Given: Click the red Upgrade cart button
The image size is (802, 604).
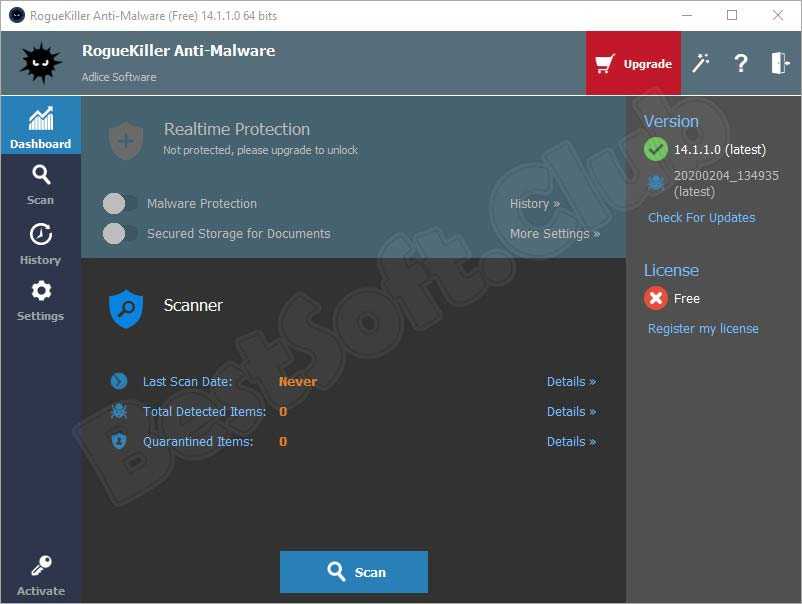Looking at the screenshot, I should [633, 63].
